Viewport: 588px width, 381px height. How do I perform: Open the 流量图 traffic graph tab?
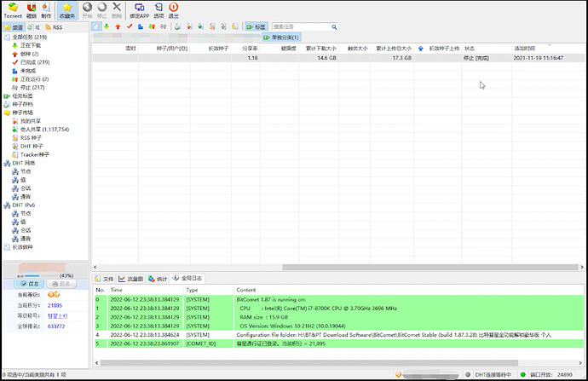point(130,279)
